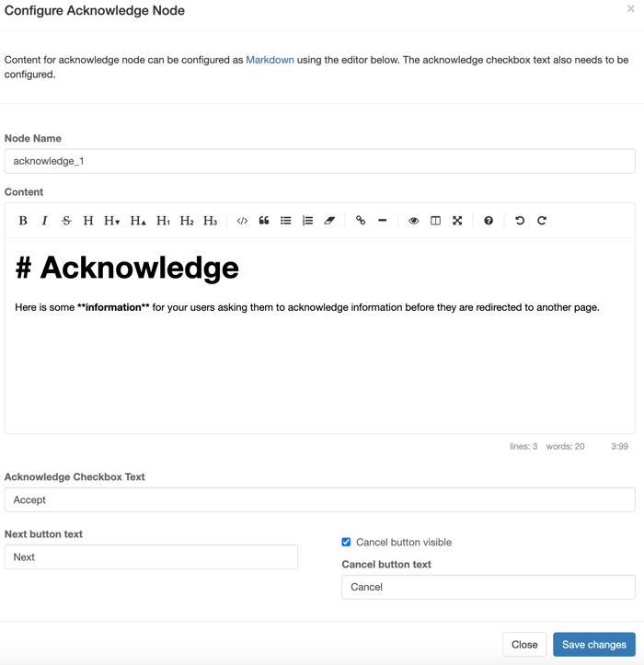Image resolution: width=644 pixels, height=665 pixels.
Task: Make heading smaller with H down-arrow
Action: coord(112,221)
